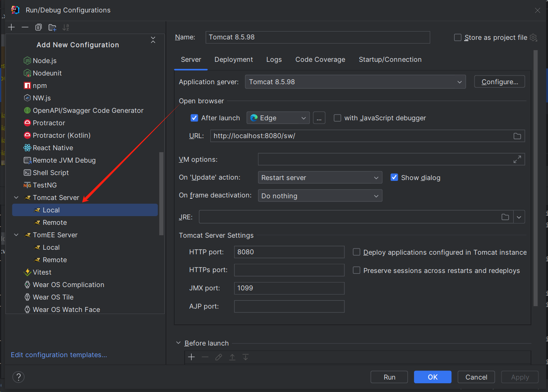548x392 pixels.
Task: Click the sort configurations alphabetically icon
Action: [x=66, y=27]
